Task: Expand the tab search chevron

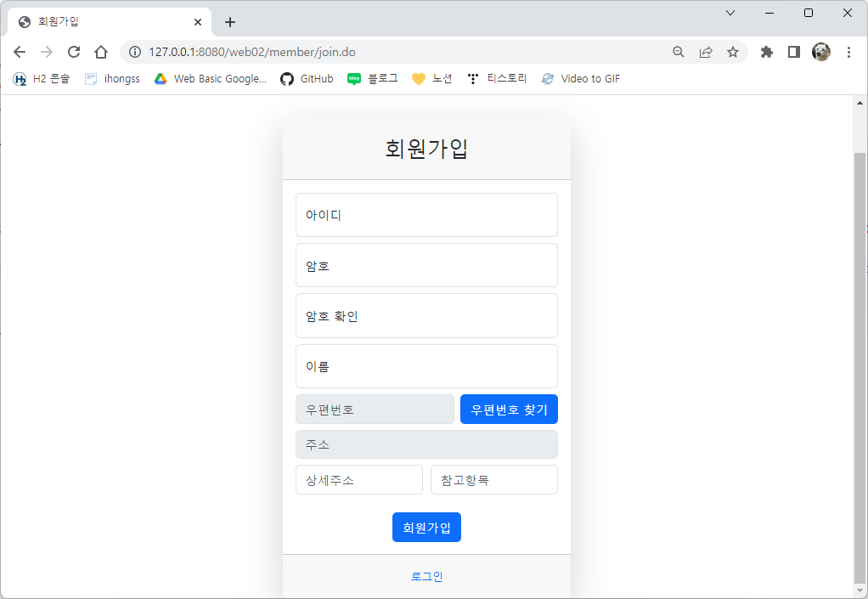Action: click(x=730, y=13)
